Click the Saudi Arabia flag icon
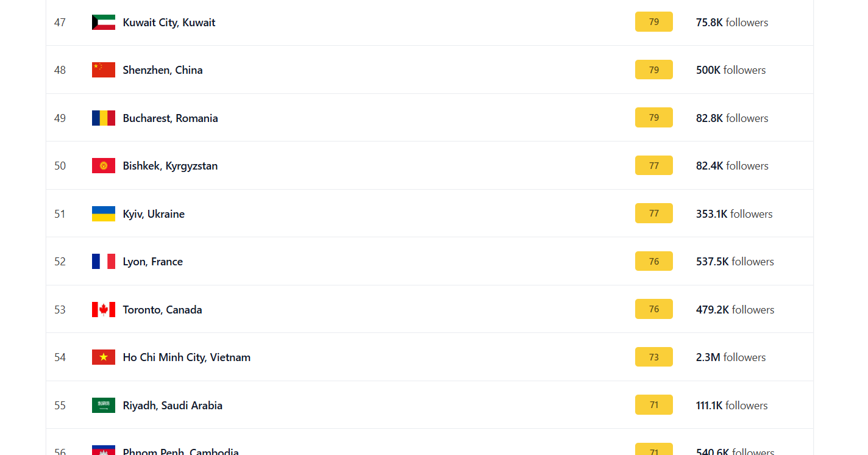The height and width of the screenshot is (455, 868). point(103,406)
